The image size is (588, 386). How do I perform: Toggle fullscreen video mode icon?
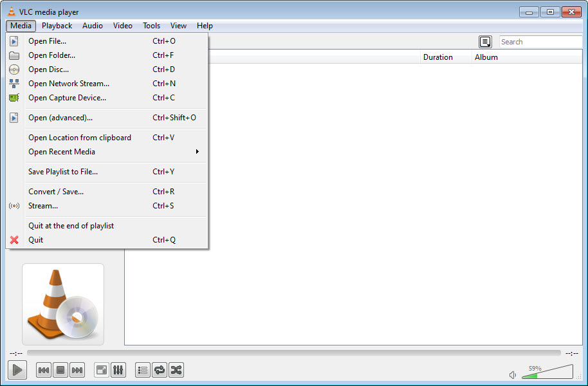point(102,371)
